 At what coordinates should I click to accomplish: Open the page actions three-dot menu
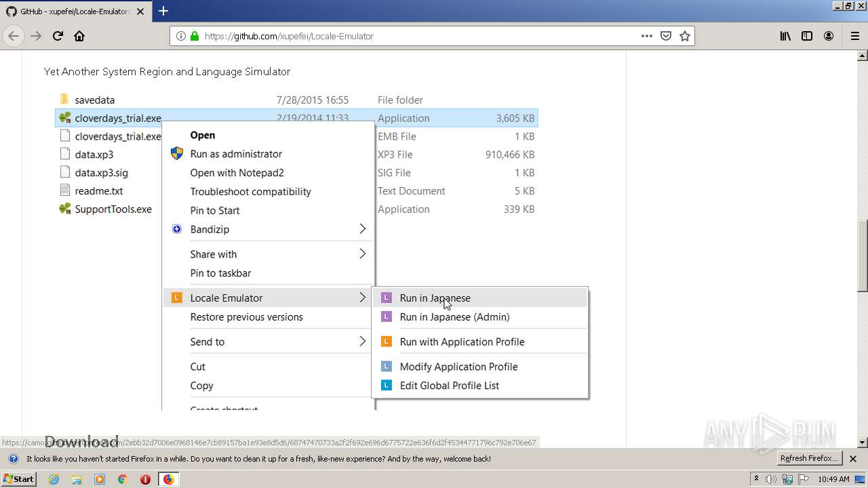[647, 36]
